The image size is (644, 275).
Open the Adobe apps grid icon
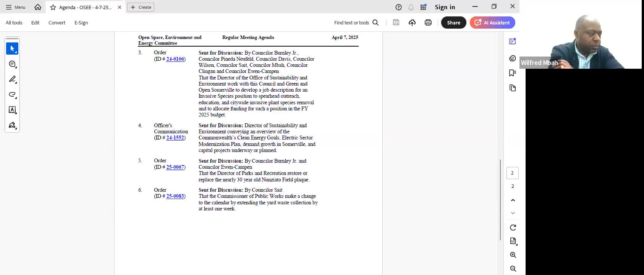[x=423, y=7]
